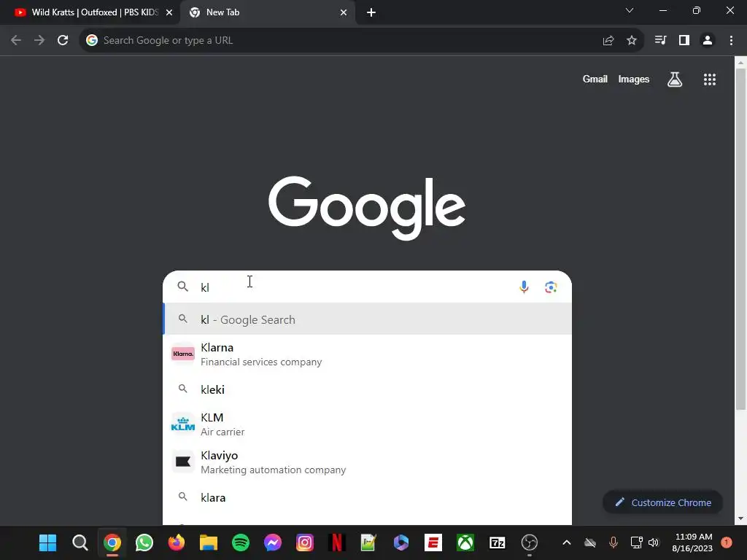
Task: Start voice search with the microphone icon
Action: 524,287
